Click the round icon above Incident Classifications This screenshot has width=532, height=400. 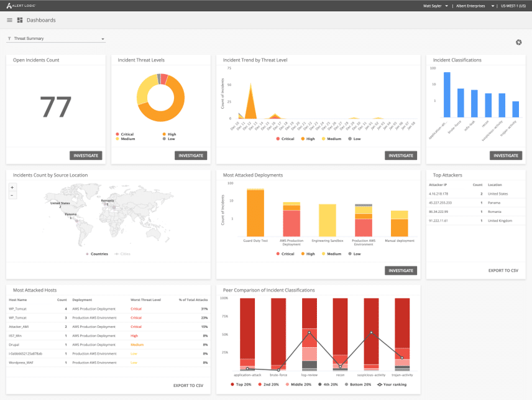tap(518, 42)
